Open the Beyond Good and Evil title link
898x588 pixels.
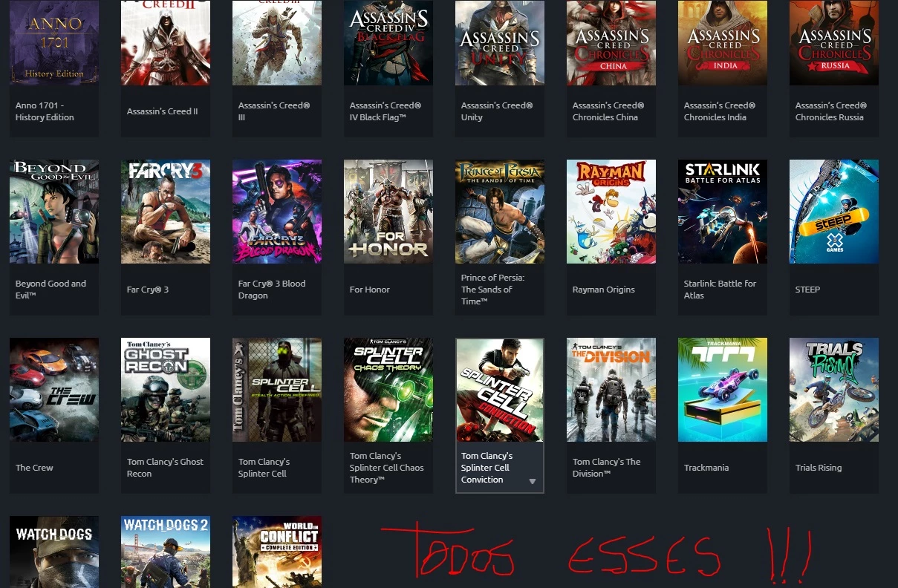pyautogui.click(x=51, y=290)
